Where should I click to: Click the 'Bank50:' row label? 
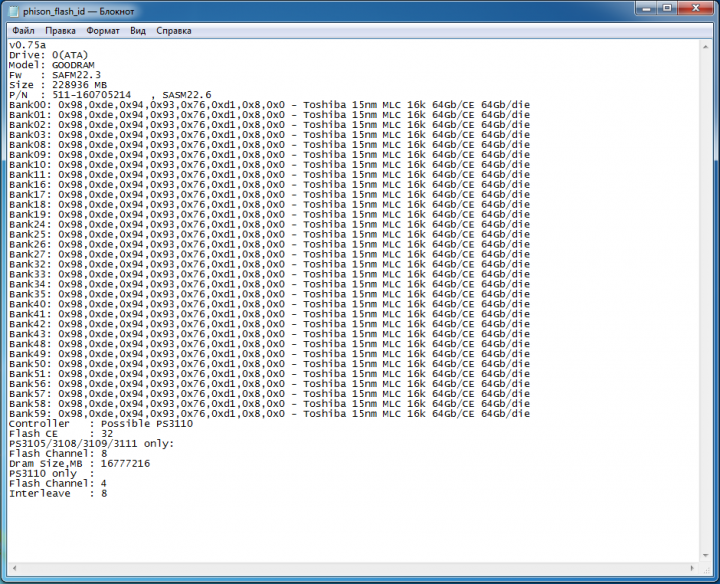[30, 364]
